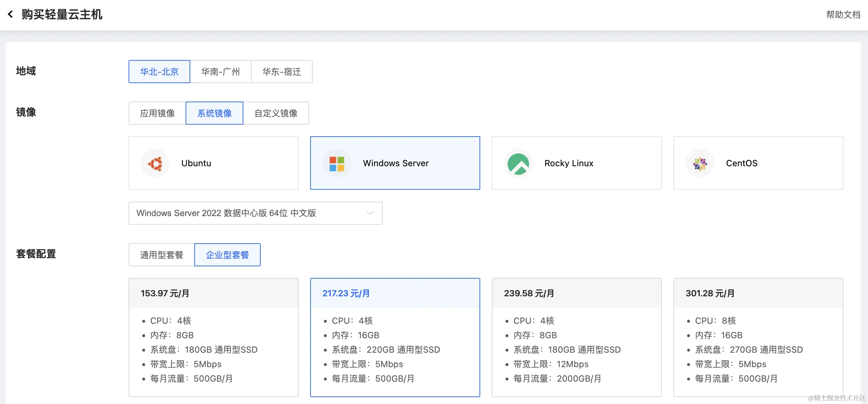Click the dropdown chevron arrow
868x404 pixels.
(x=370, y=213)
